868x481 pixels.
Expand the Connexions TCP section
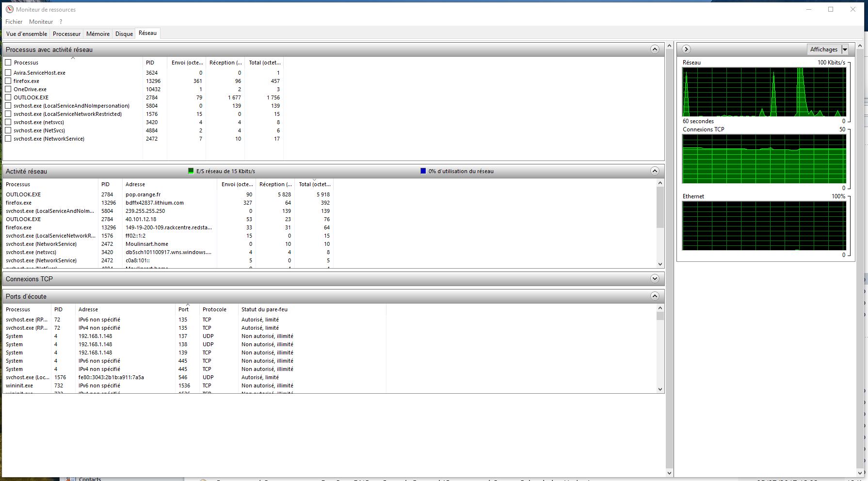655,278
